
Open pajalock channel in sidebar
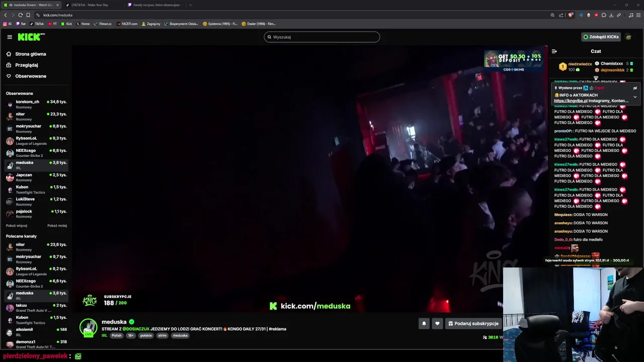click(36, 214)
